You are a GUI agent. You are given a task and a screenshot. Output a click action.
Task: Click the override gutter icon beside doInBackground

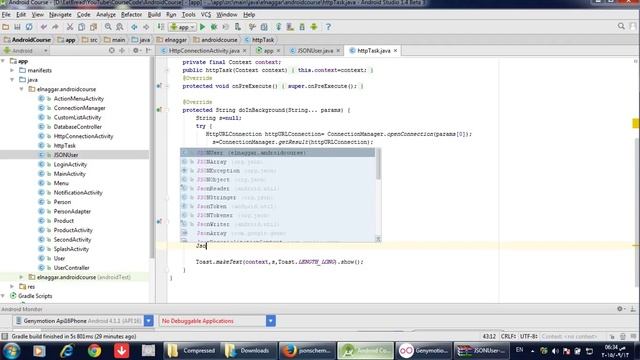(x=159, y=110)
